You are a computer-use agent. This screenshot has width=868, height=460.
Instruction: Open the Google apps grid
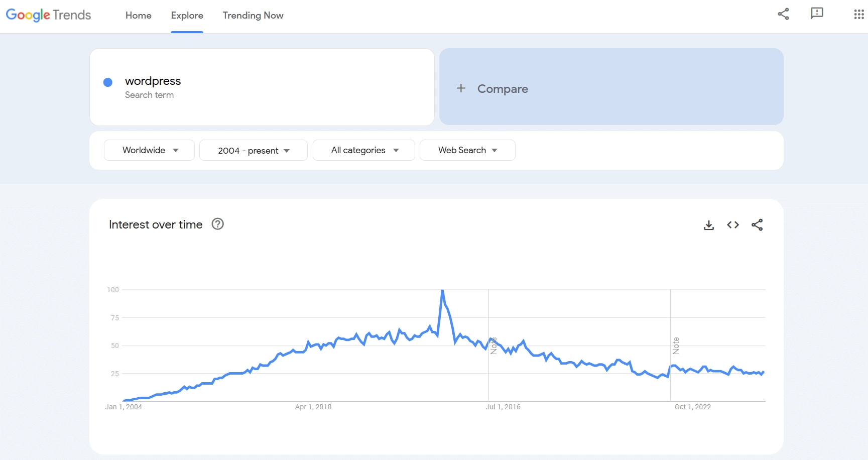click(858, 14)
